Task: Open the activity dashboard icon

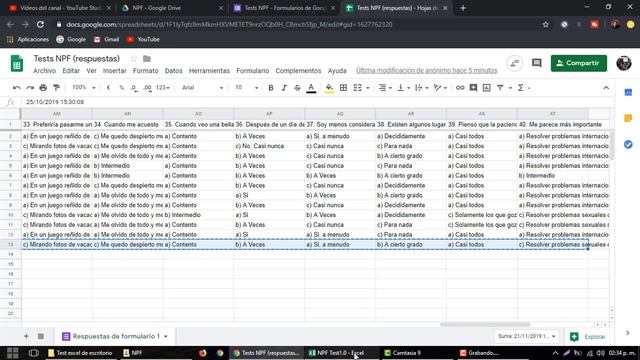Action: pyautogui.click(x=515, y=63)
